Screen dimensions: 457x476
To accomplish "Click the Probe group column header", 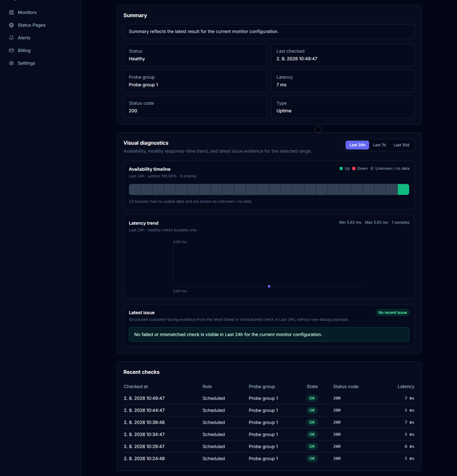I will click(x=262, y=387).
